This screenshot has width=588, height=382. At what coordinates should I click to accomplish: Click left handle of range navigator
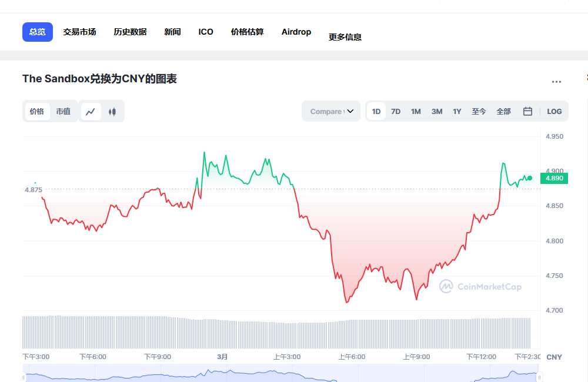click(24, 377)
